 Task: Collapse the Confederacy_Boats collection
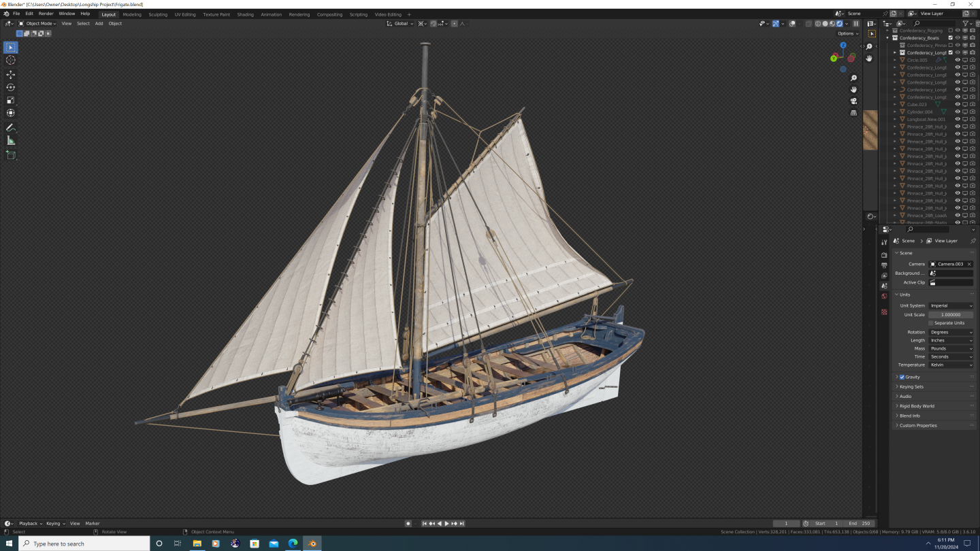887,38
